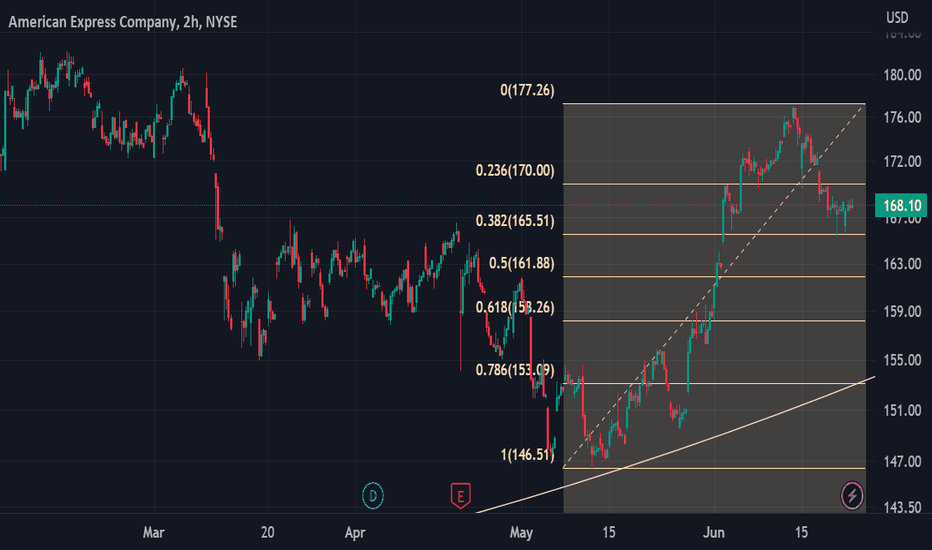Image resolution: width=932 pixels, height=550 pixels.
Task: Click the 151.00 price axis label
Action: (x=902, y=411)
